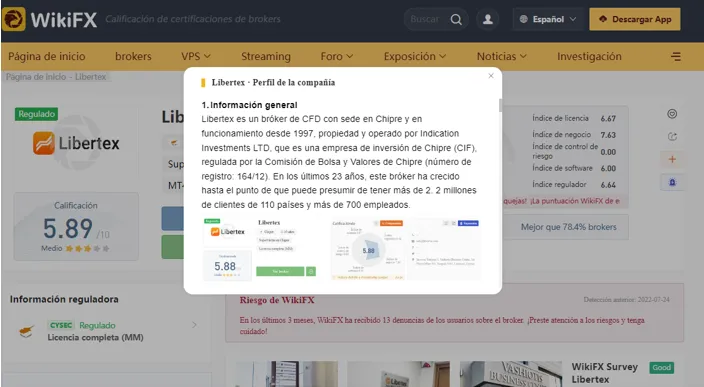Click the share icon on right sidebar

click(672, 136)
